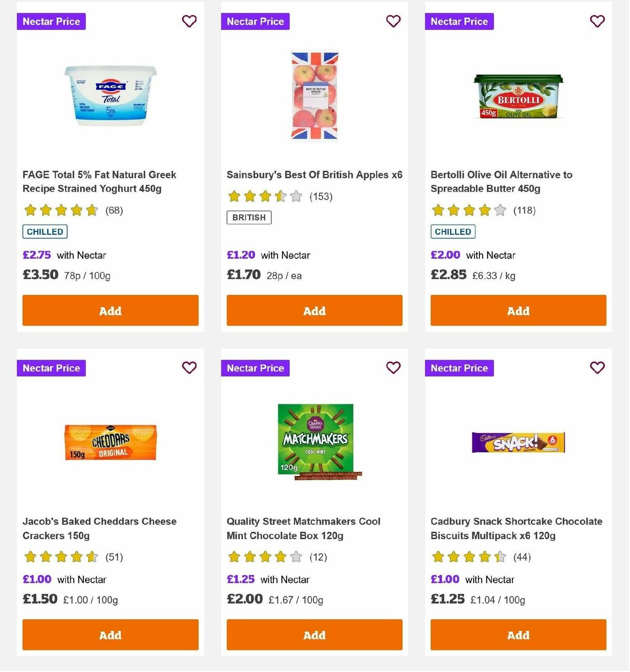630x672 pixels.
Task: Toggle favorite on Bertolli Olive Oil spread
Action: pyautogui.click(x=597, y=21)
